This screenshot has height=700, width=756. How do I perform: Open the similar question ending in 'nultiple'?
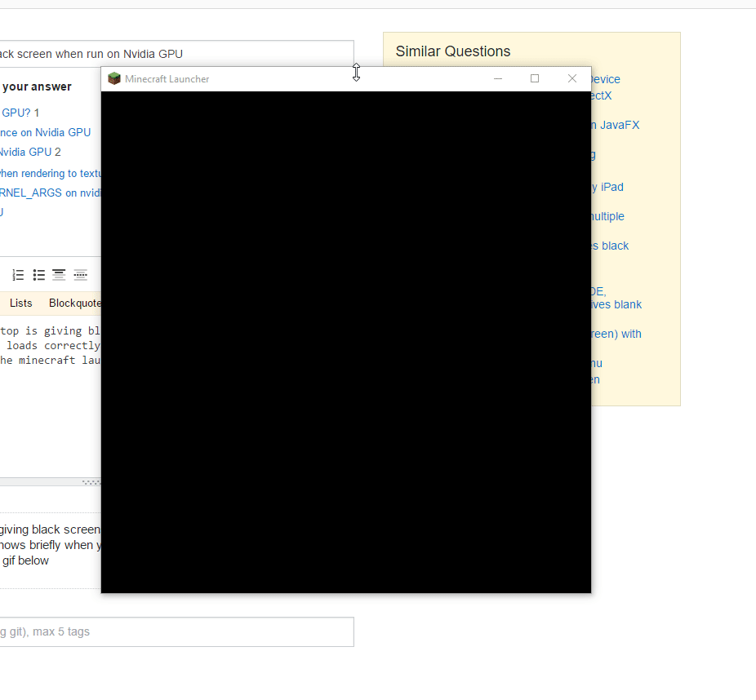[607, 216]
